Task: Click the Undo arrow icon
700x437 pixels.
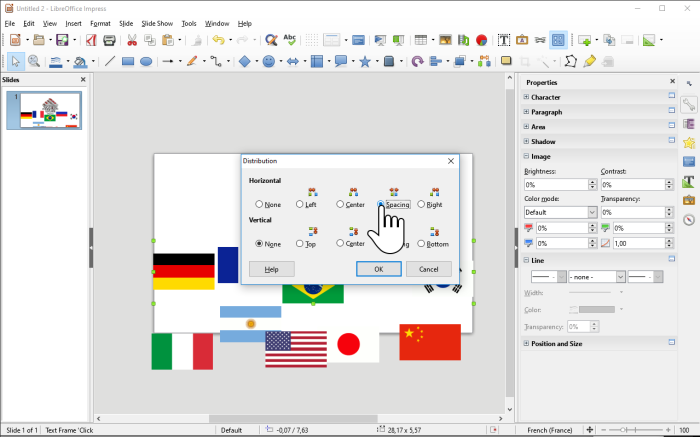Action: pos(218,40)
